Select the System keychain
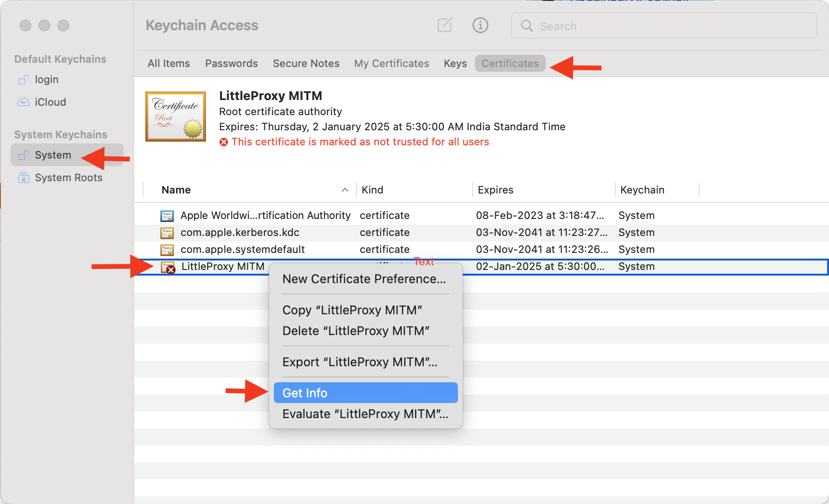This screenshot has width=829, height=504. (53, 155)
